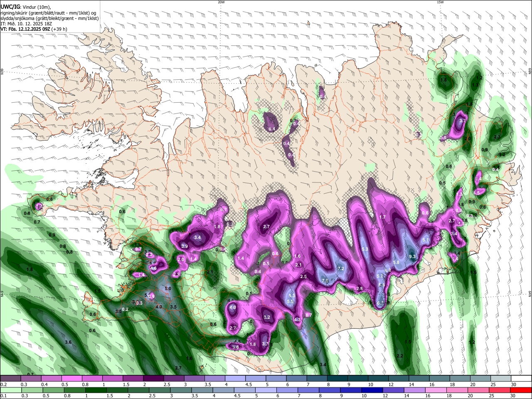The image size is (532, 399).
Task: Click the 'IT: Mið. 10. 12. 2025 18Z' line
Action: click(26, 24)
